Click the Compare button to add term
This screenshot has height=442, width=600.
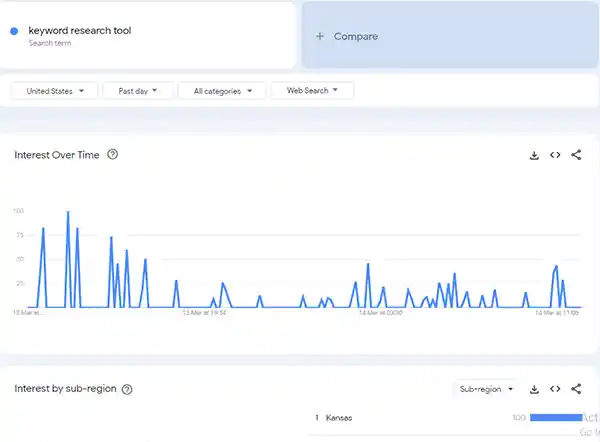coord(448,36)
